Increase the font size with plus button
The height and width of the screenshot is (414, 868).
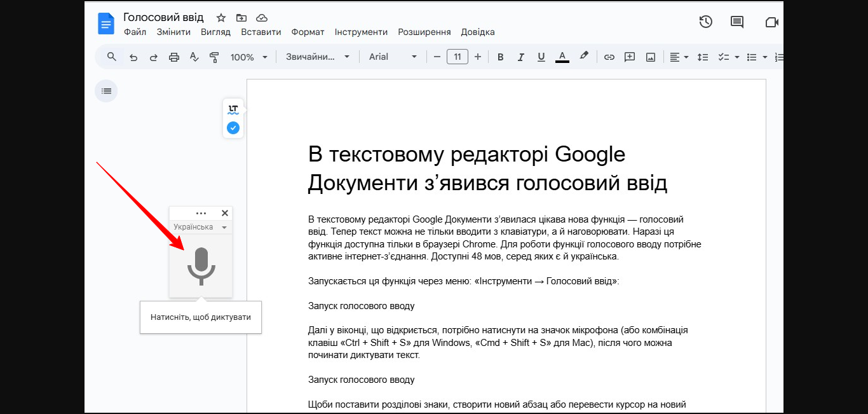478,57
